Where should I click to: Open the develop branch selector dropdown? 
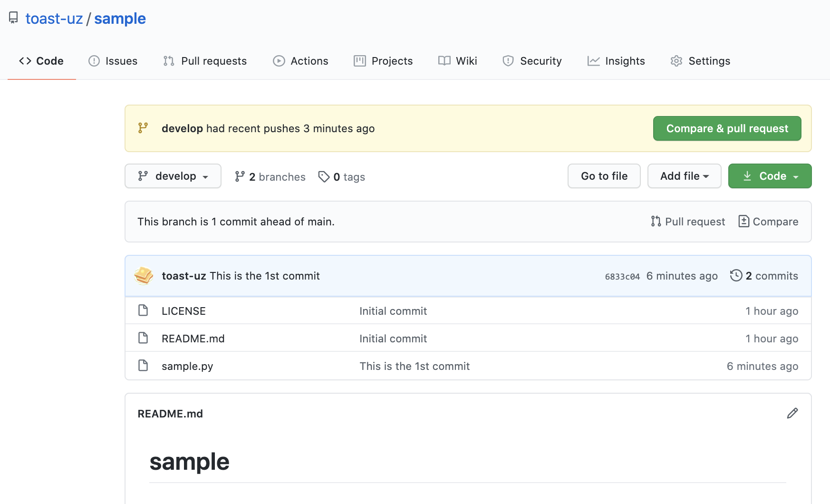tap(173, 176)
